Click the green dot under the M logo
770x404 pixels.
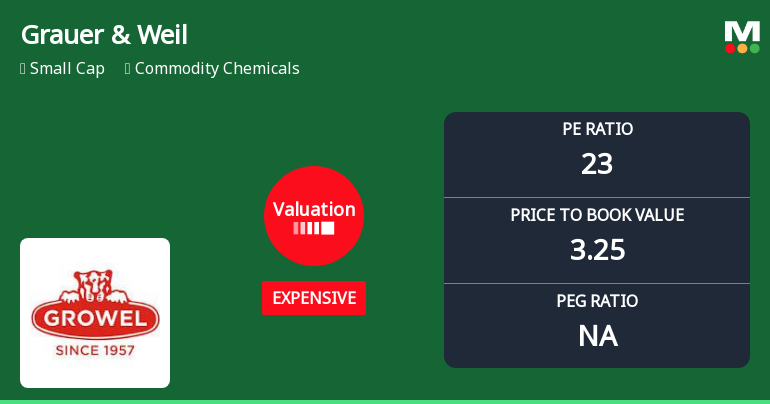[754, 48]
